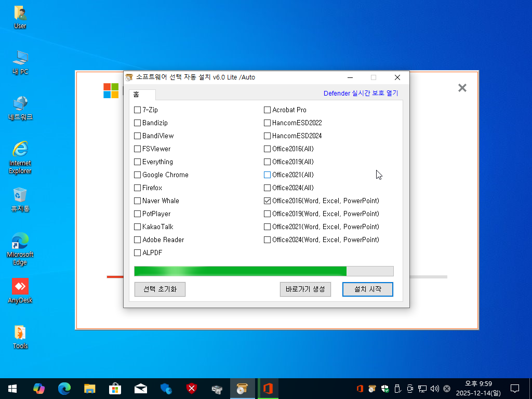This screenshot has width=532, height=399.
Task: Click Office icon in system tray
Action: coord(360,389)
